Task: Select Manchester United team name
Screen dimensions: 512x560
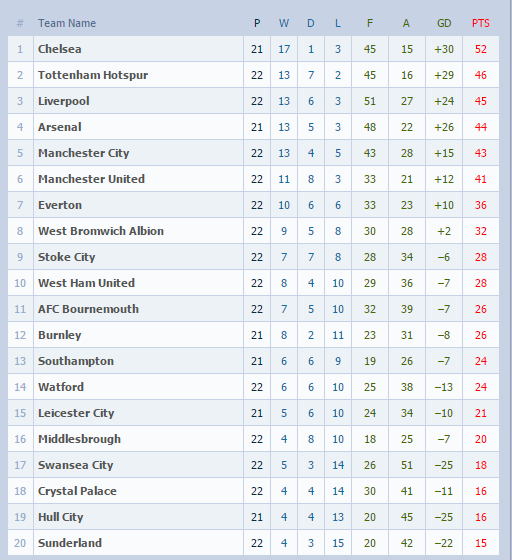Action: (x=91, y=179)
